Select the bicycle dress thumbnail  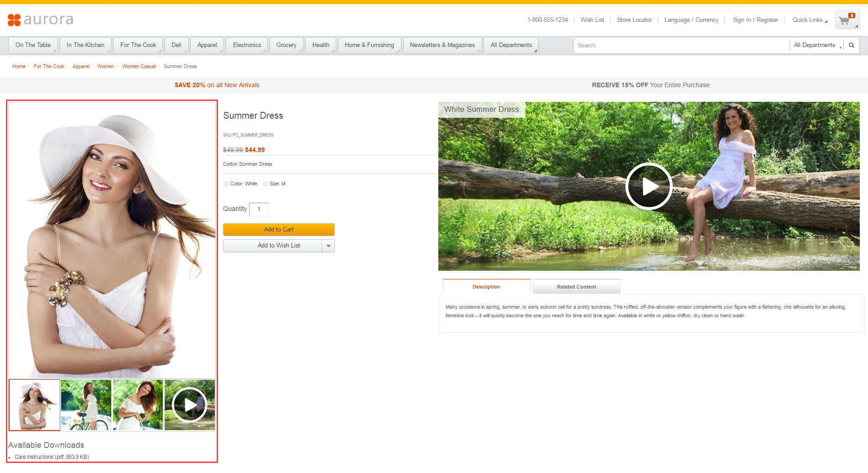point(86,405)
